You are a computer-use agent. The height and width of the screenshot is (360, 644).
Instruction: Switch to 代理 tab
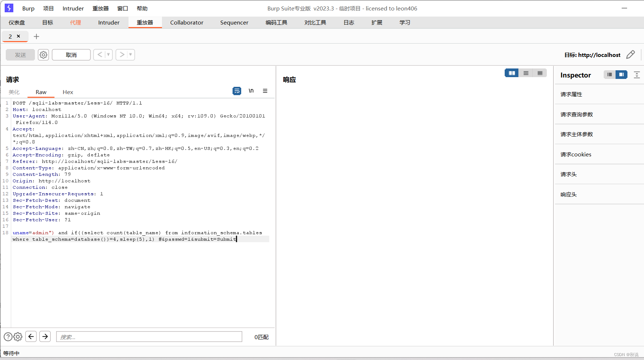point(76,22)
